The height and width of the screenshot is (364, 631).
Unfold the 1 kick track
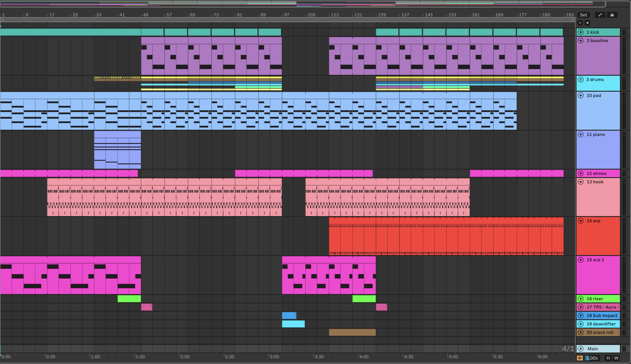(x=581, y=32)
